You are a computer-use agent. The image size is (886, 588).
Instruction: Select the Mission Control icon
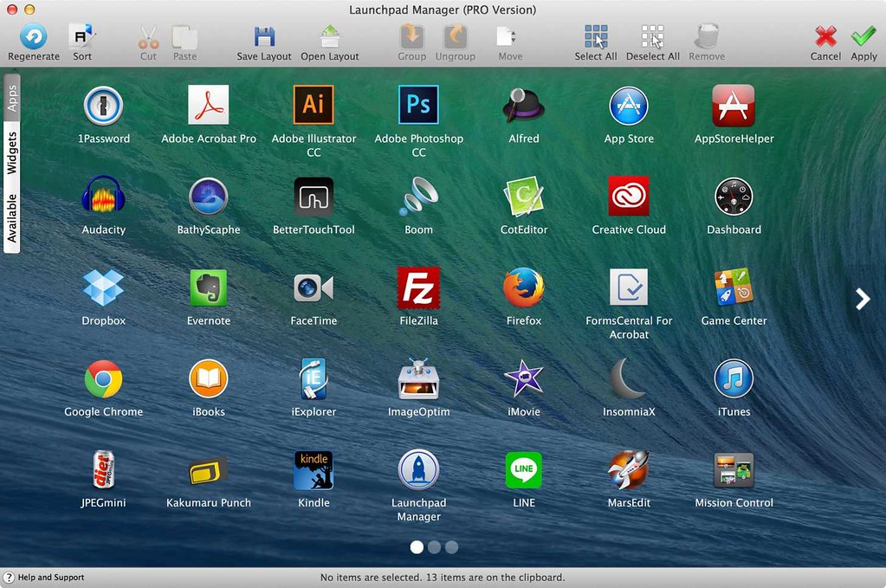(x=734, y=470)
